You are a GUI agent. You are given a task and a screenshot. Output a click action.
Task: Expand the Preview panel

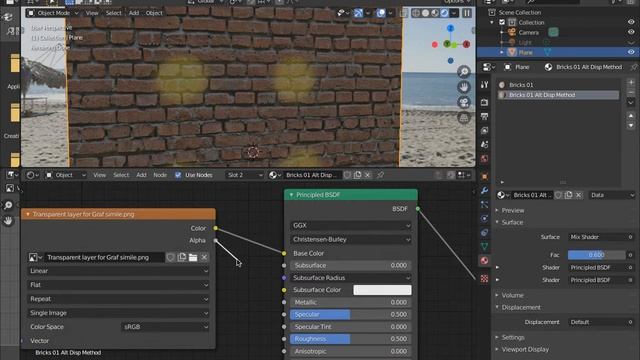tap(512, 210)
